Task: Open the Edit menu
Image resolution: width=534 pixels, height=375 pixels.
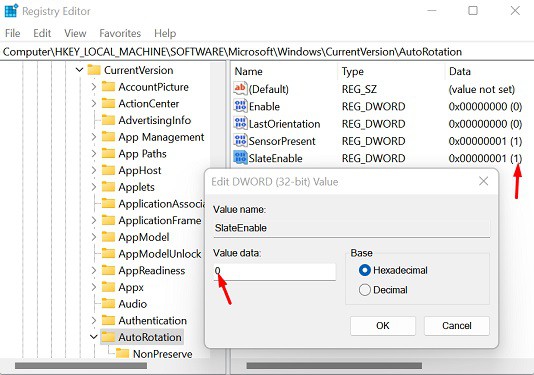Action: (42, 33)
